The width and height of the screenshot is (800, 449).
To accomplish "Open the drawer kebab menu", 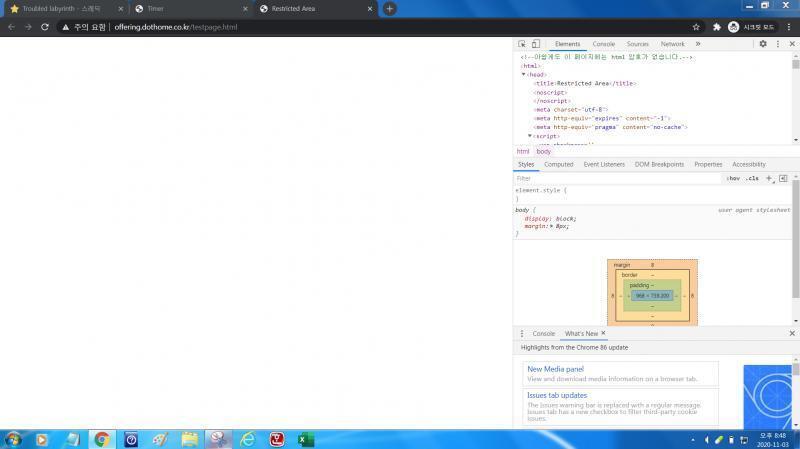I will 521,334.
